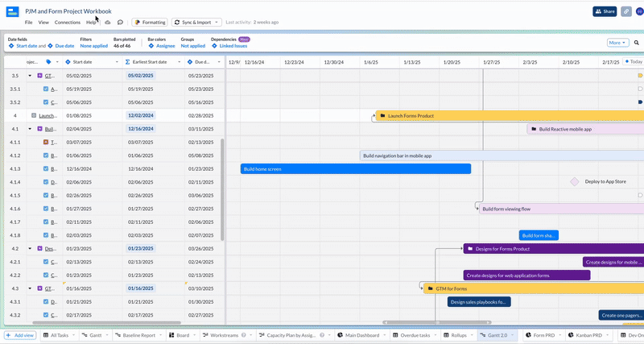This screenshot has height=344, width=644.
Task: Open the Connections menu
Action: click(68, 23)
